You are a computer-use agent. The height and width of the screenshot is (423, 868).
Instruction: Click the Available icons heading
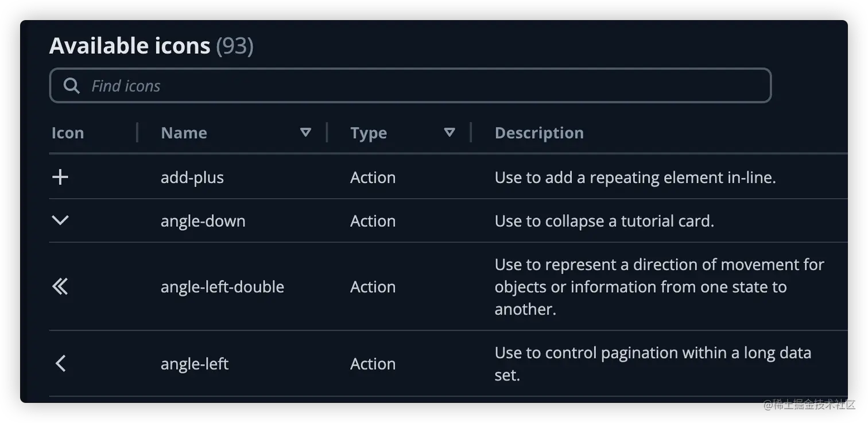tap(130, 46)
